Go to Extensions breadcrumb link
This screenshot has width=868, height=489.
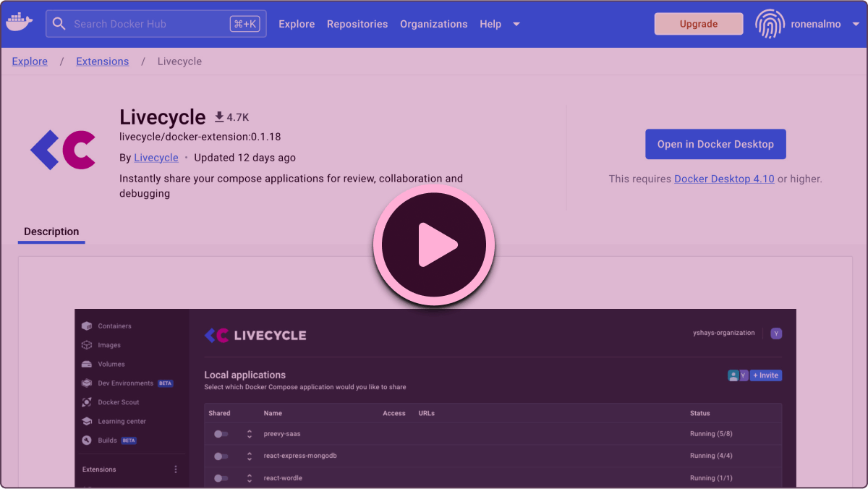[103, 61]
